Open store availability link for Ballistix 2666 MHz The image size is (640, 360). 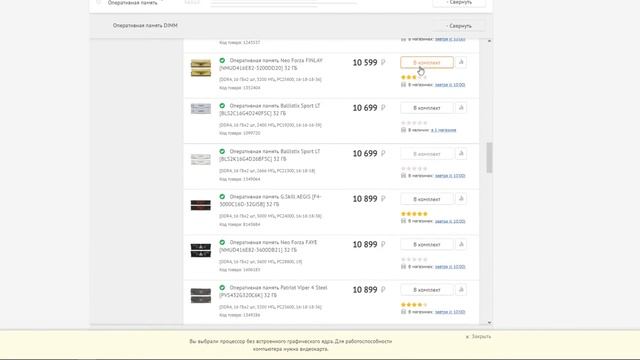(450, 176)
